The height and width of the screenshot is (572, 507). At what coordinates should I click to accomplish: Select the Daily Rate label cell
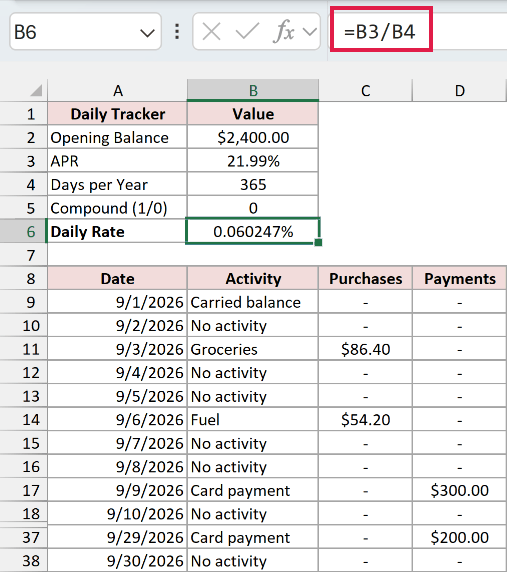click(x=117, y=232)
